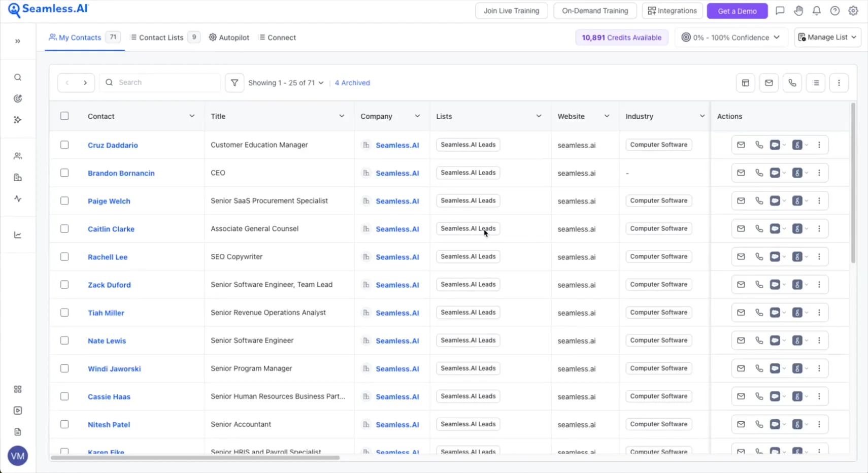This screenshot has width=868, height=473.
Task: Open the 0% - 100% Confidence dropdown
Action: [x=731, y=37]
